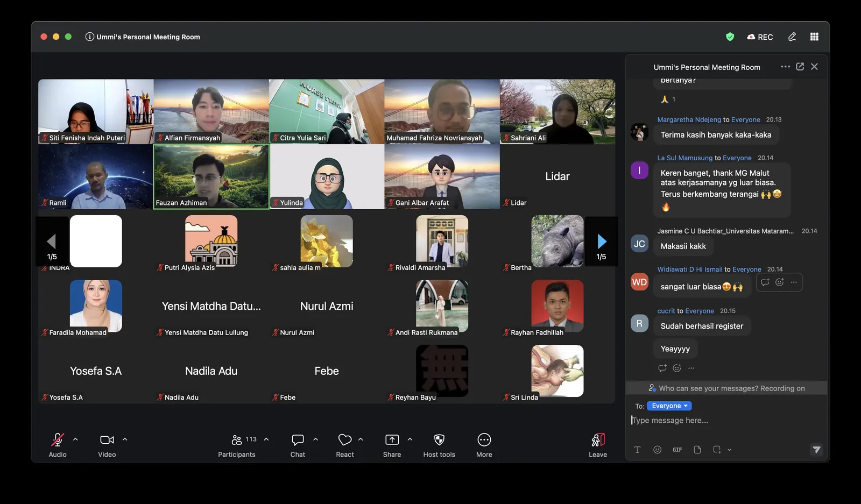Viewport: 861px width, 504px height.
Task: Open the Everyone recipient dropdown
Action: click(x=669, y=406)
